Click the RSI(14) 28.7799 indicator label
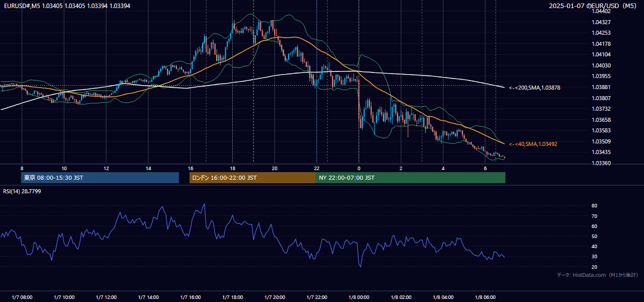Viewport: 644px width, 302px height. click(x=22, y=191)
